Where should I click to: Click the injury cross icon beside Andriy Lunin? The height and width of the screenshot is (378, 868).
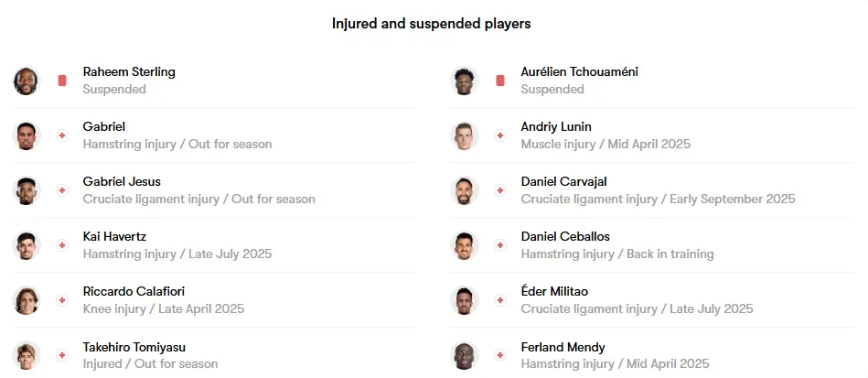click(x=500, y=135)
